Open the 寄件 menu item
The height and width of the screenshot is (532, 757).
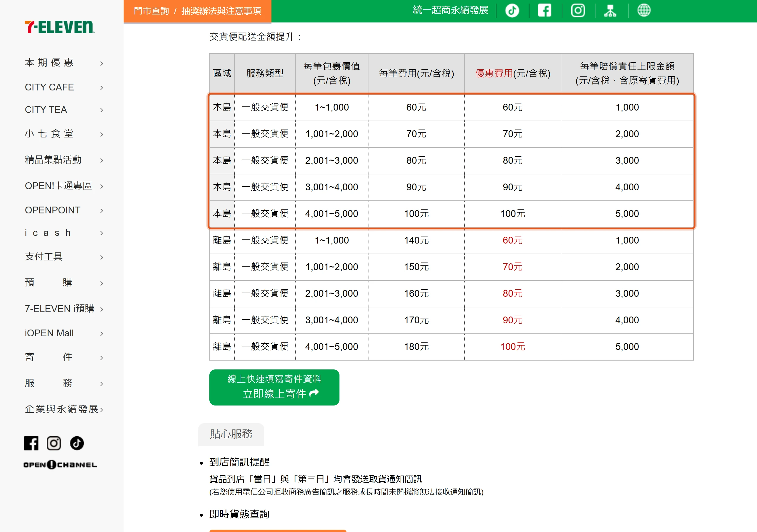click(x=64, y=357)
